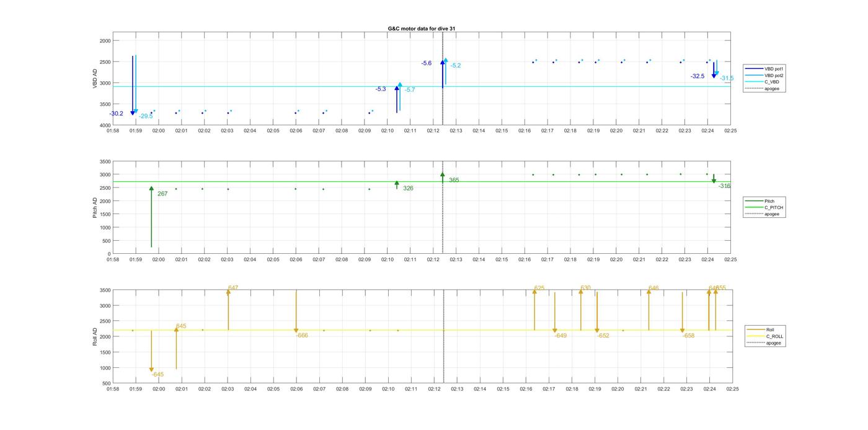Click the title 'G&C motor data for dive 31'
Screen dimensions: 868x430
tap(422, 29)
